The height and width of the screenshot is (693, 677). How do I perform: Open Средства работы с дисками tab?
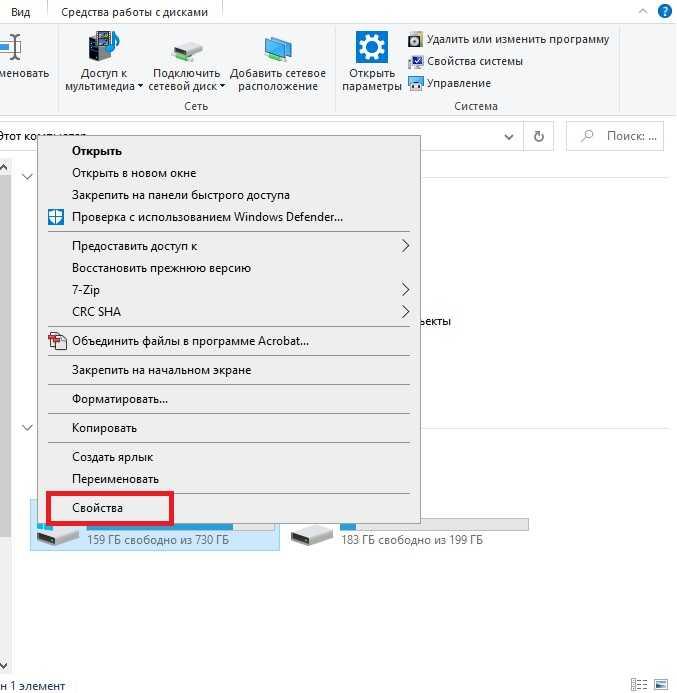click(x=134, y=12)
